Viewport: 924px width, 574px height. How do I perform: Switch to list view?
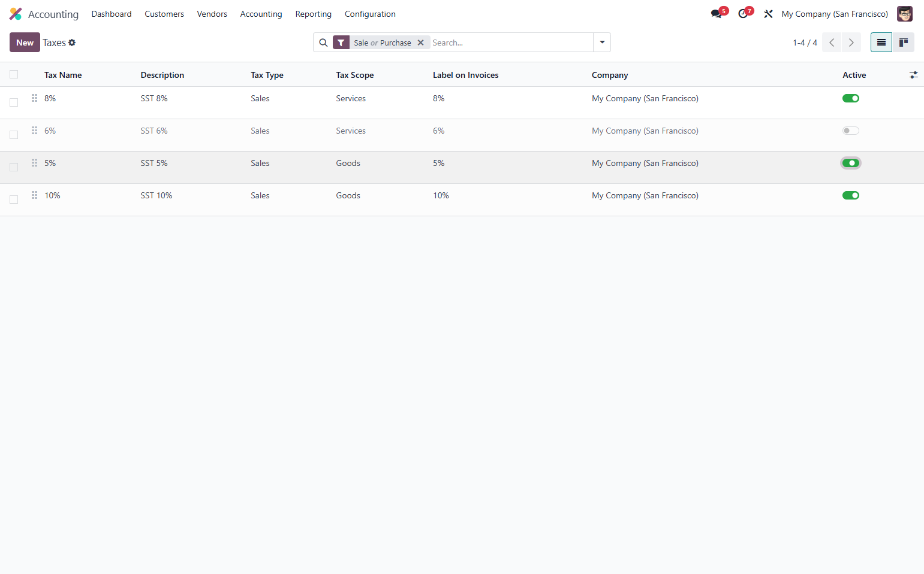click(x=881, y=43)
